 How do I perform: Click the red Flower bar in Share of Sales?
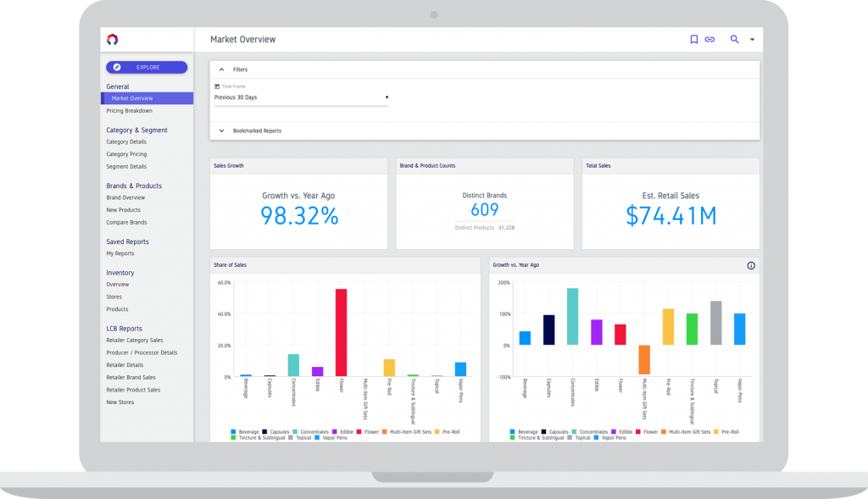pos(341,332)
